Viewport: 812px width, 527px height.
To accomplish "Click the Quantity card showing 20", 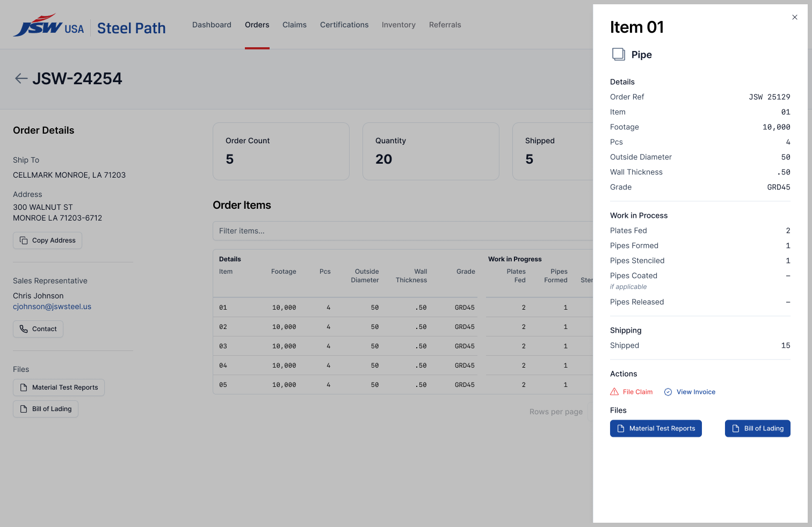I will coord(431,151).
